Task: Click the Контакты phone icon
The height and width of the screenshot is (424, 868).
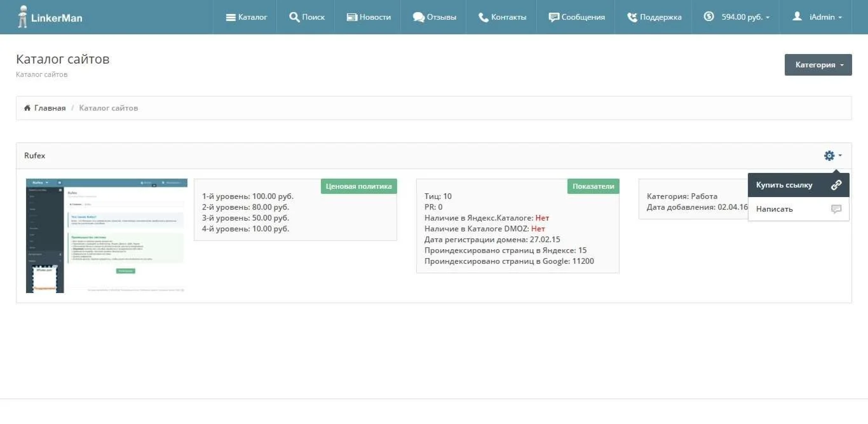Action: (484, 17)
